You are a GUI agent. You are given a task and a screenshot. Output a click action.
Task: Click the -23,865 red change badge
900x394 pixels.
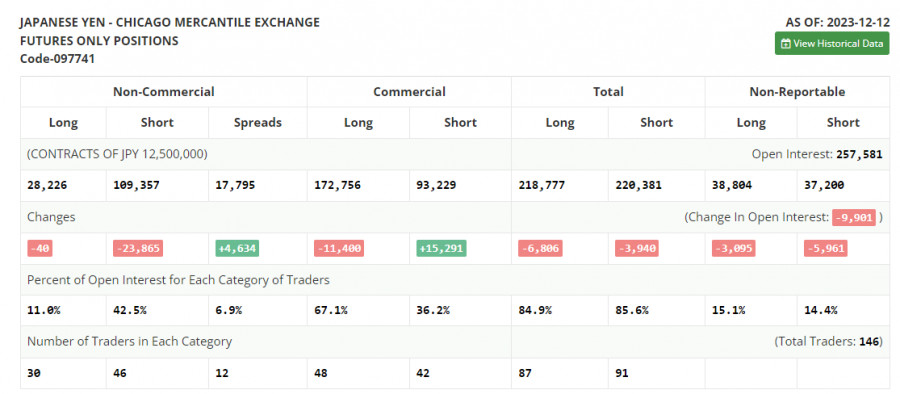(x=138, y=249)
